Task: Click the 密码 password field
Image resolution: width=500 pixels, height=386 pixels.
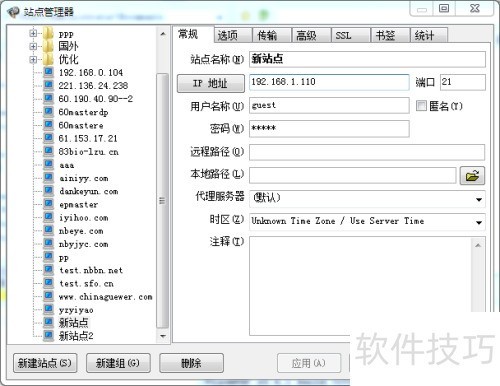Action: 329,129
